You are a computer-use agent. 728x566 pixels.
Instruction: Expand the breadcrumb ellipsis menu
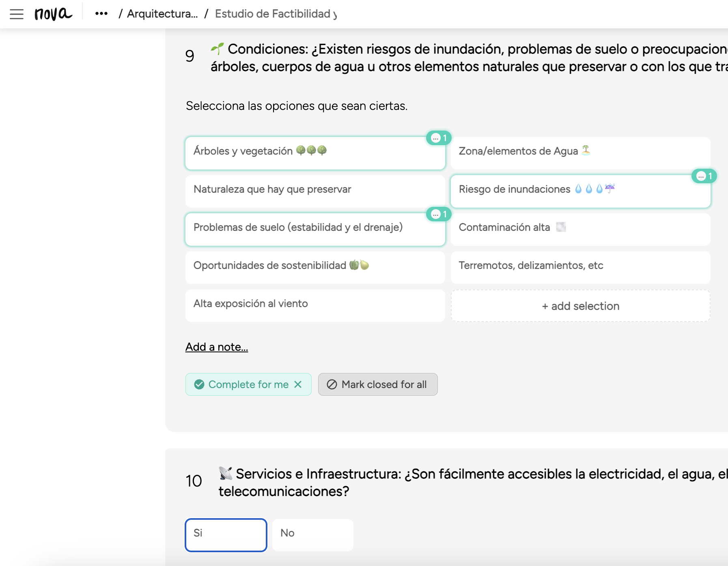[101, 14]
